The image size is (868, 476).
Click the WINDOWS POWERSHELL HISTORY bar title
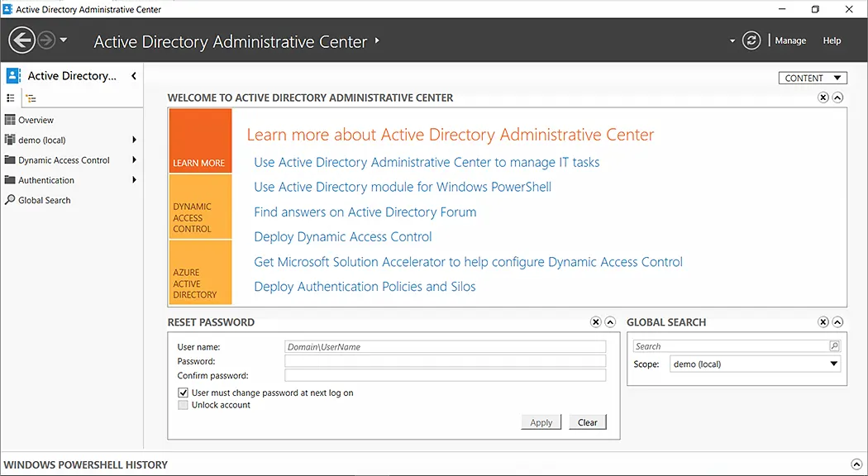86,465
